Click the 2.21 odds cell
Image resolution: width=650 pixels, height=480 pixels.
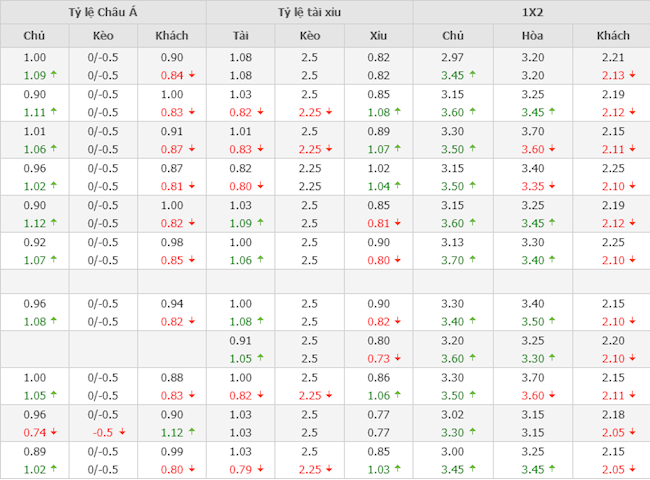tap(613, 58)
